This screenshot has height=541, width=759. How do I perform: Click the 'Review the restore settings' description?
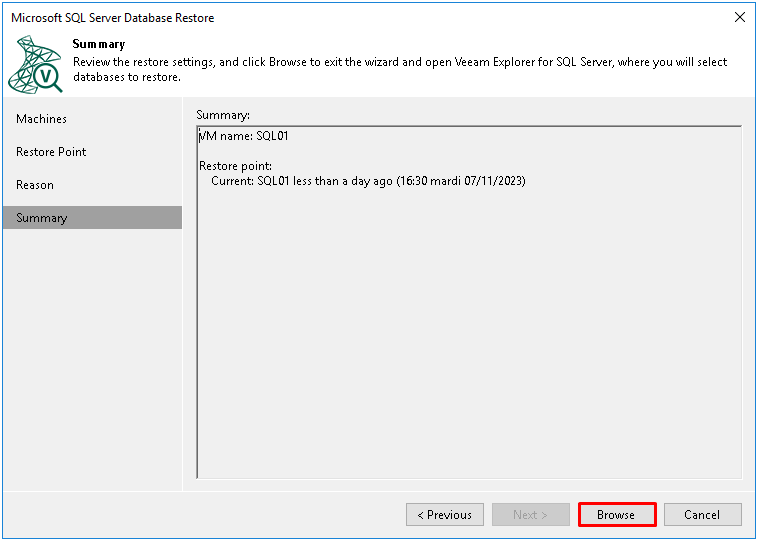tap(400, 69)
